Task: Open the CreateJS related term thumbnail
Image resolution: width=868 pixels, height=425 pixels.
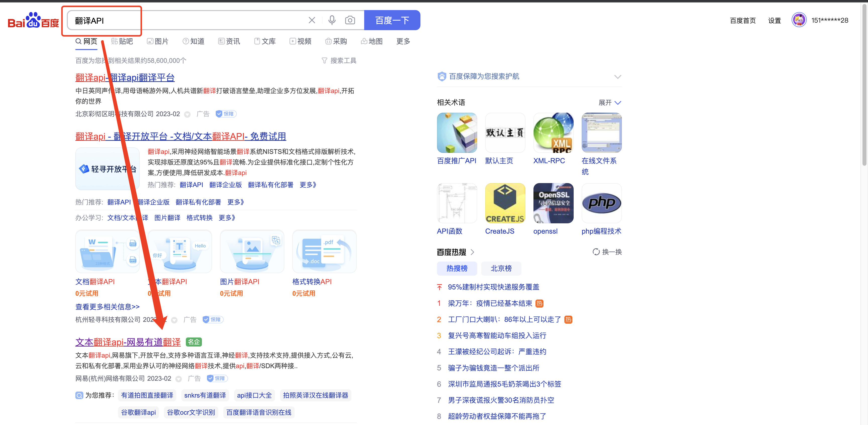Action: coord(505,203)
